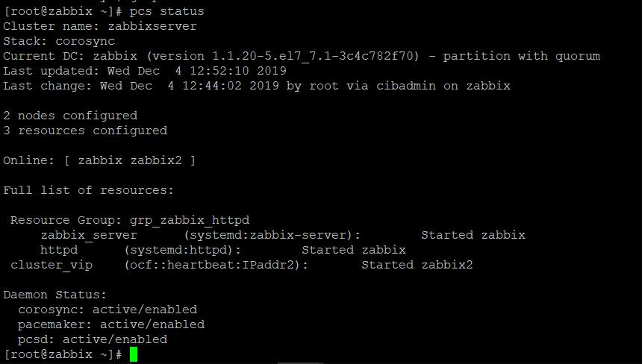Click the "pcsd: active/enabled" status line

(x=93, y=339)
